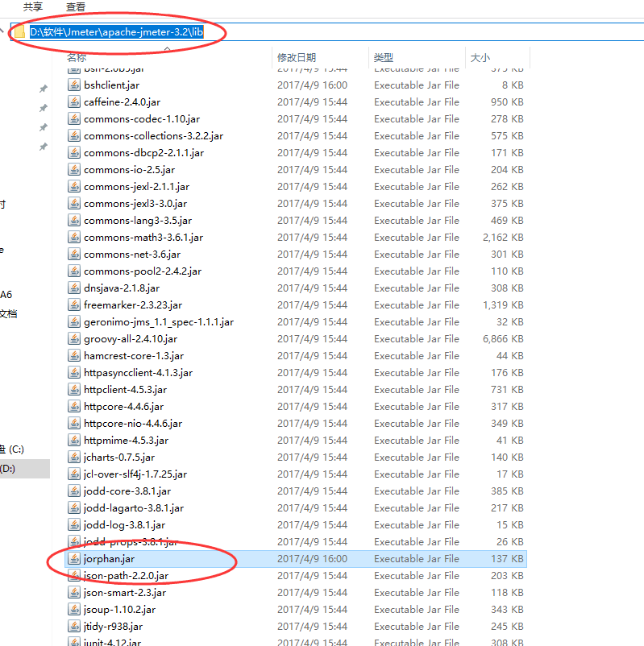Open the 共享 ribbon tab
This screenshot has height=646, width=644.
coord(32,6)
